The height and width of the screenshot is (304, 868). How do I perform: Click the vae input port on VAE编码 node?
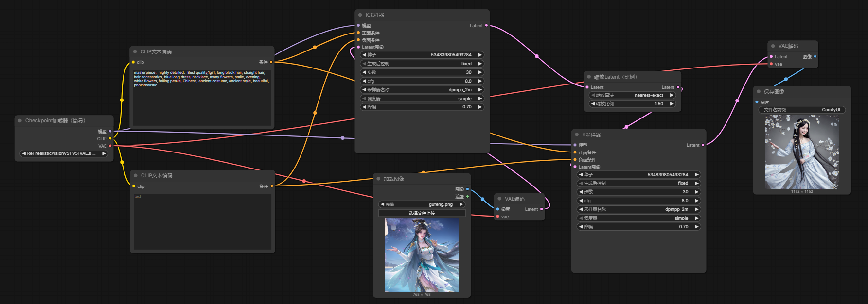(x=498, y=217)
